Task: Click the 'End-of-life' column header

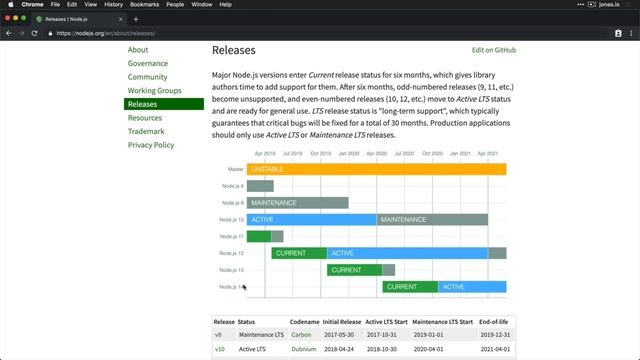Action: (x=493, y=322)
